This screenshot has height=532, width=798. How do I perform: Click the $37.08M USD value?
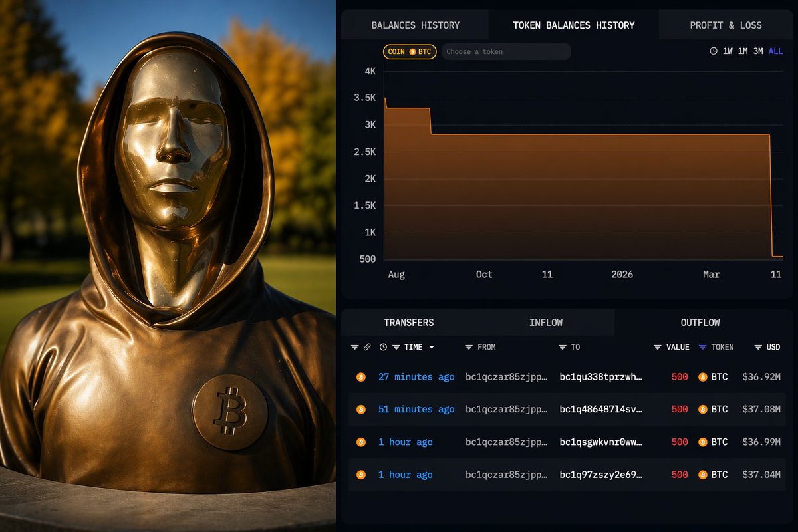tap(761, 410)
